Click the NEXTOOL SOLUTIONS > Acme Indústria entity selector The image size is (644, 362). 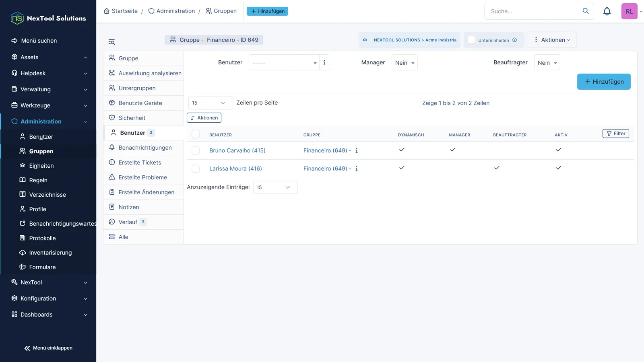[410, 40]
